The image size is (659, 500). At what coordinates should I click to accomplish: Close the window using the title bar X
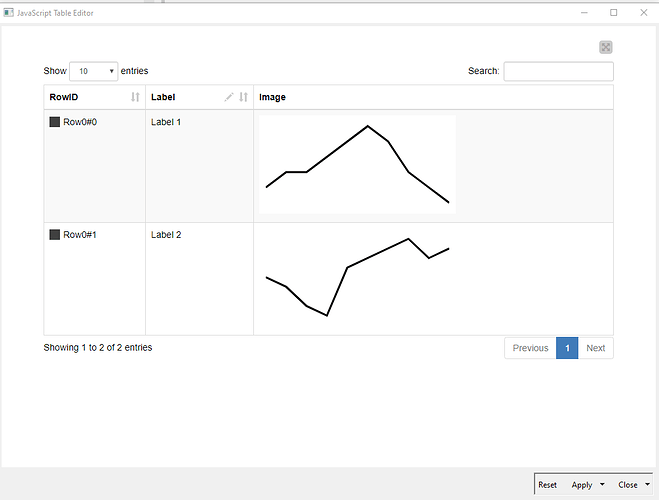tap(644, 13)
